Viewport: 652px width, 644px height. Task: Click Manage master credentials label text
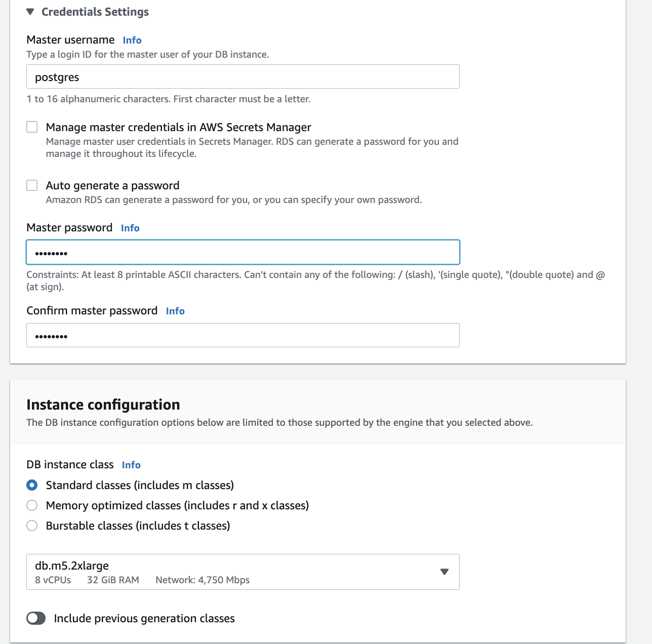(x=178, y=127)
